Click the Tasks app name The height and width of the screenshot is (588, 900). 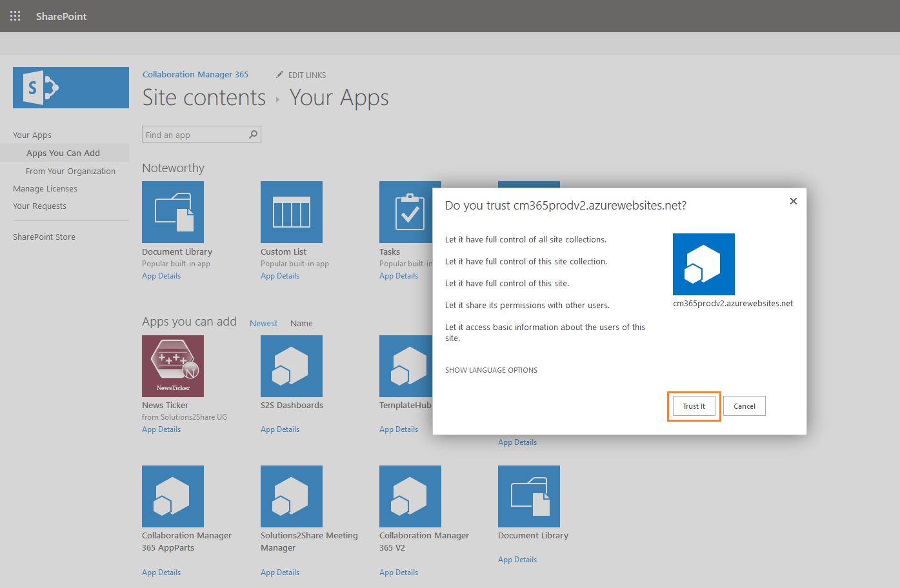pyautogui.click(x=390, y=252)
